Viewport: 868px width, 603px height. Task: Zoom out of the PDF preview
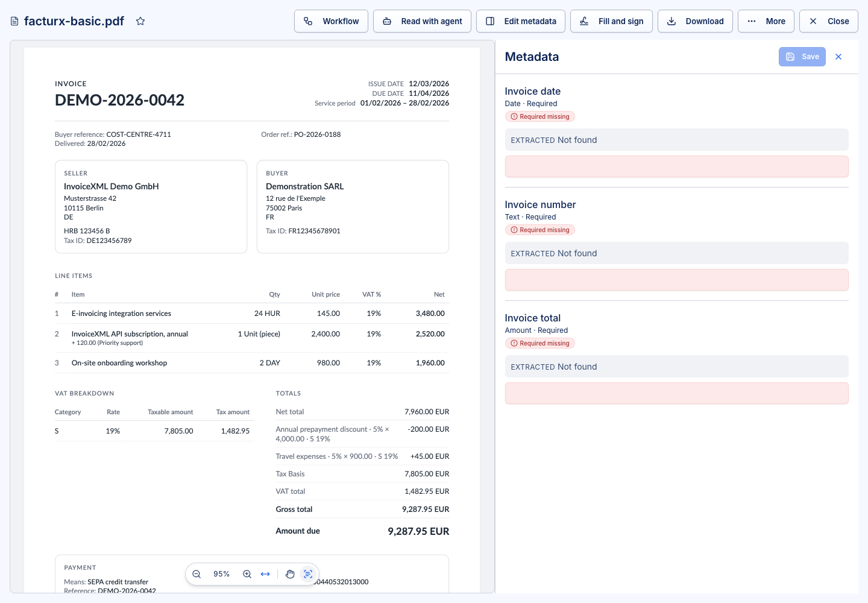click(x=197, y=574)
